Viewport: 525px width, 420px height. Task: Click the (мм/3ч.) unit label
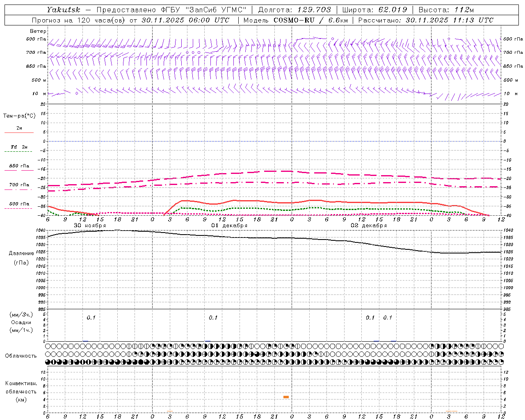tap(21, 315)
